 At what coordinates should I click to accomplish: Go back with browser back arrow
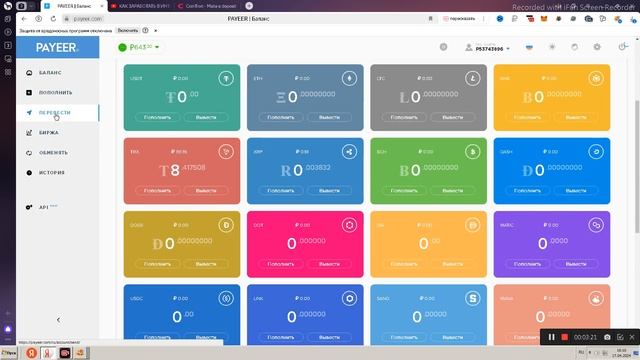click(24, 19)
